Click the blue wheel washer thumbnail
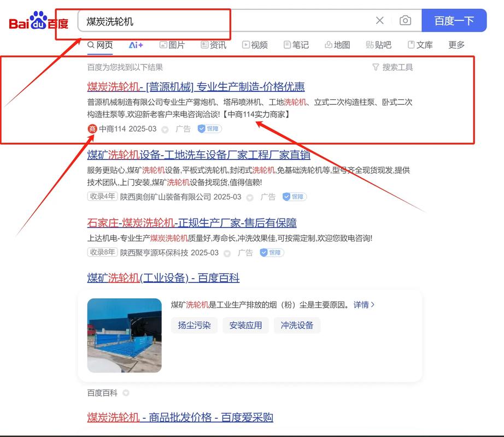504x437 pixels. (x=125, y=335)
